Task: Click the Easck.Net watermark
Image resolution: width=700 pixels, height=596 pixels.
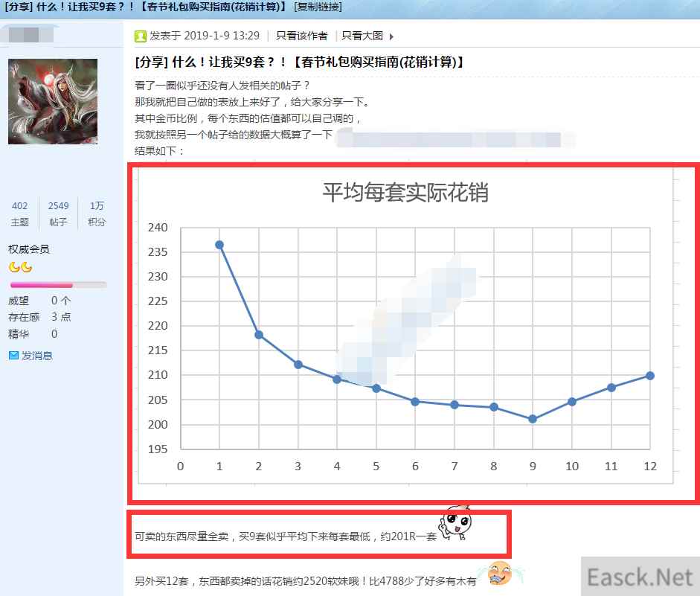Action: click(638, 576)
